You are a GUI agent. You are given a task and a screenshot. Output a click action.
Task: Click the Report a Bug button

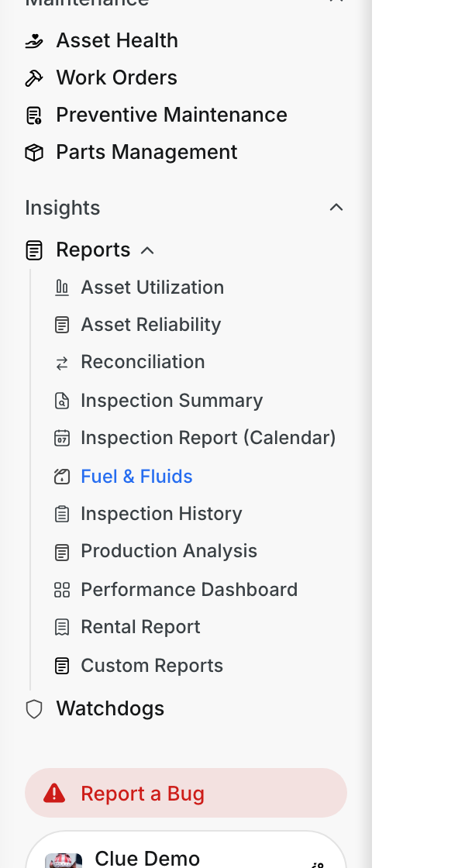tap(186, 793)
